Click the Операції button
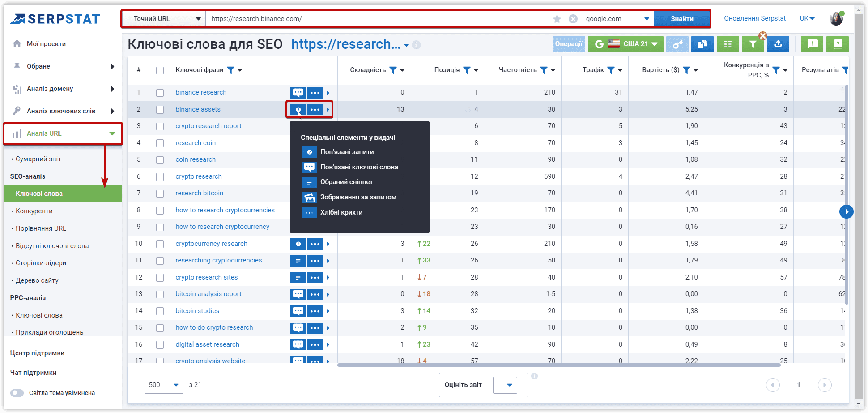This screenshot has height=413, width=868. pos(569,44)
